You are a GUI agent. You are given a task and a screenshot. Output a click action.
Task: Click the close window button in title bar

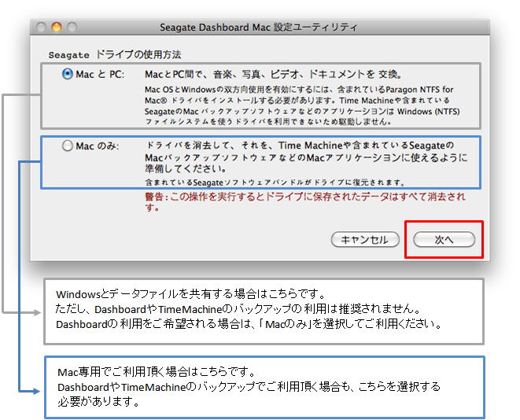coord(41,27)
